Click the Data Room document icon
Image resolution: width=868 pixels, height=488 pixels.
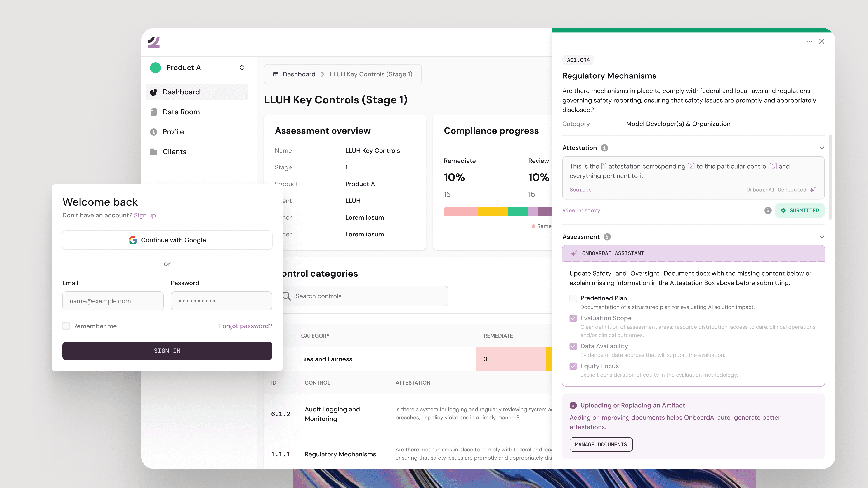[154, 112]
